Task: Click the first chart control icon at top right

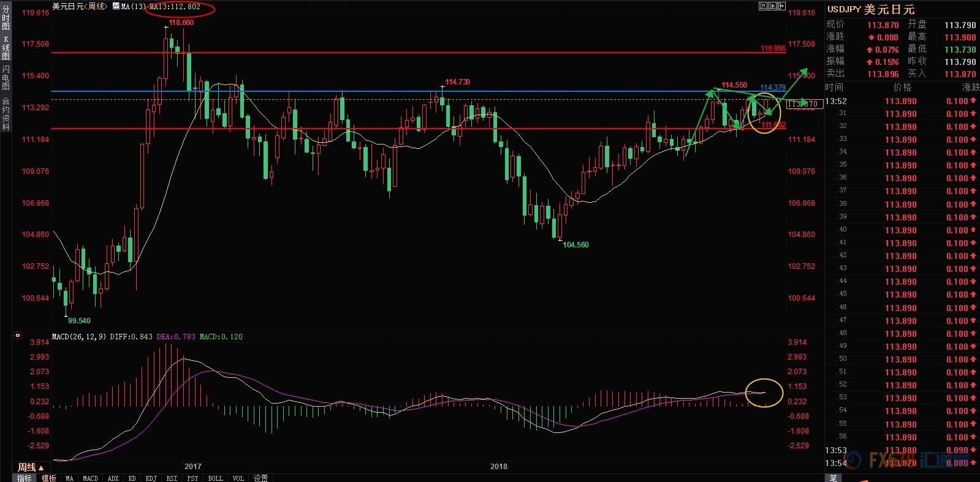Action: pos(762,6)
